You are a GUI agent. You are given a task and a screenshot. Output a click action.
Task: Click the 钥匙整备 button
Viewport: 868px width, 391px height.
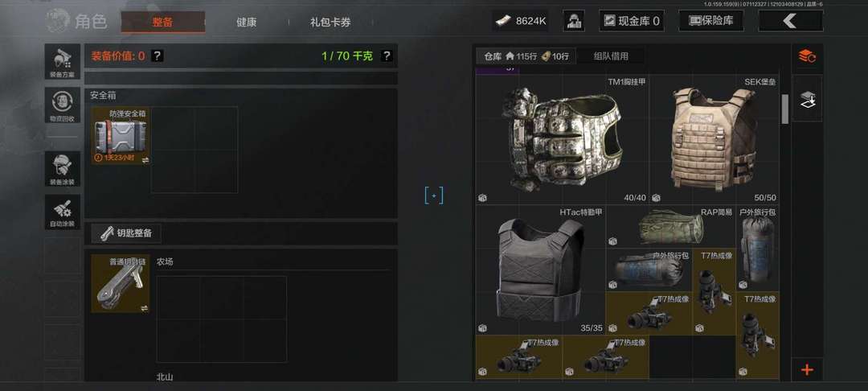coord(126,233)
